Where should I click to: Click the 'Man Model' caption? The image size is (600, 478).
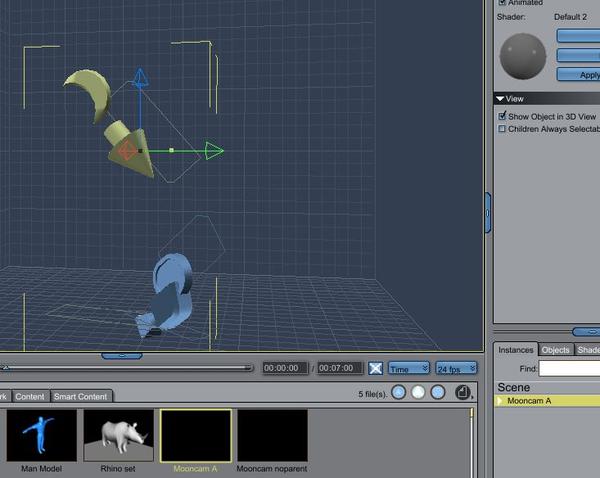click(x=41, y=468)
